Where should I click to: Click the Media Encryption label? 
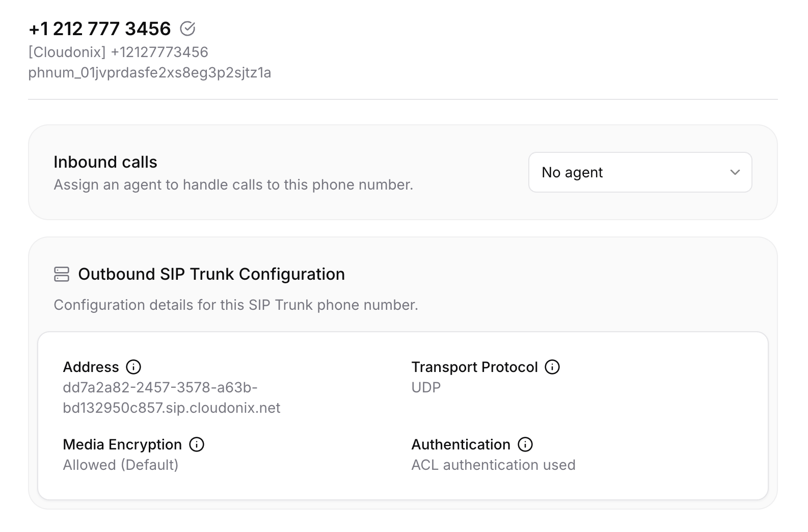[122, 444]
